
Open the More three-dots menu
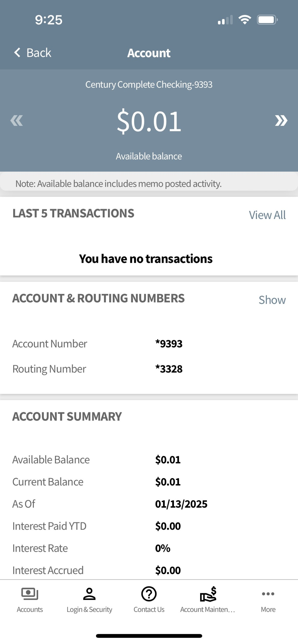tap(268, 594)
